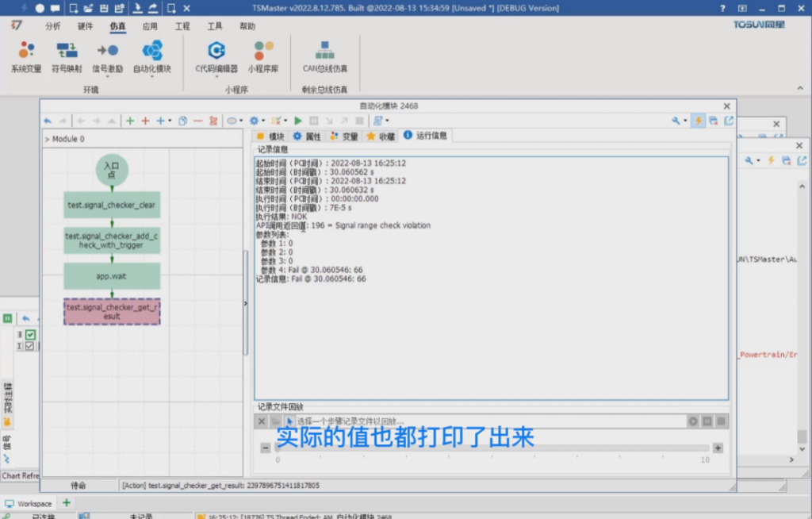Viewport: 812px width, 519px height.
Task: Open the 系统变量 system variables tool
Action: (x=26, y=57)
